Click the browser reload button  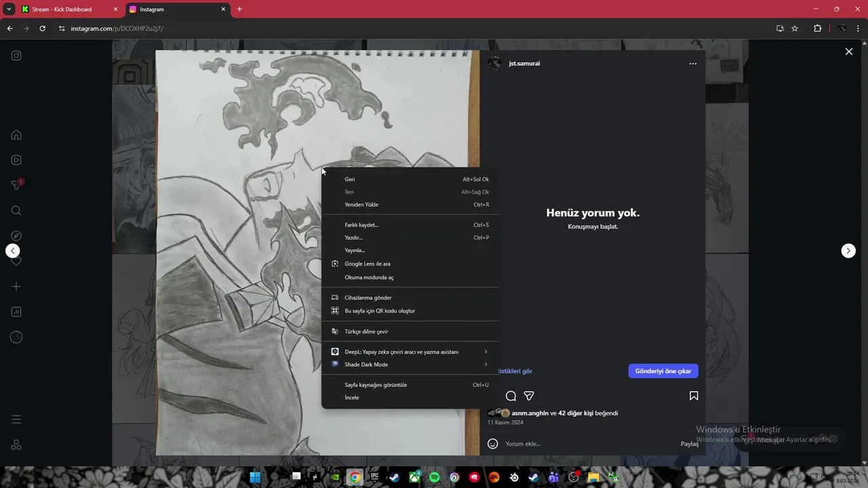42,28
